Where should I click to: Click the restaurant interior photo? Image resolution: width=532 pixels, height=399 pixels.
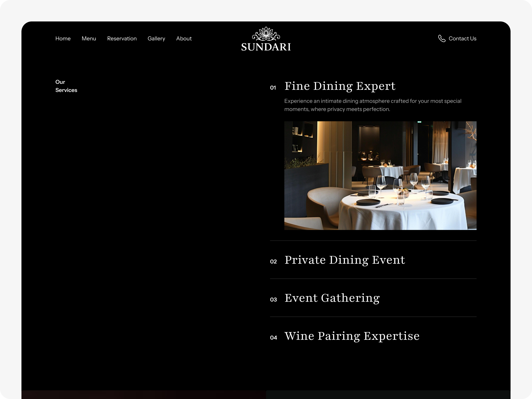pyautogui.click(x=380, y=175)
